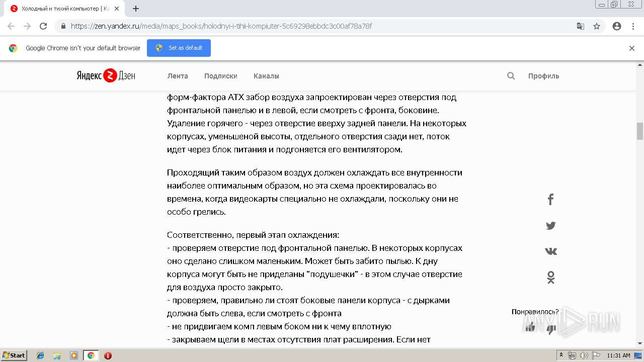Go back to the previous page
This screenshot has width=644, height=362.
click(x=11, y=26)
